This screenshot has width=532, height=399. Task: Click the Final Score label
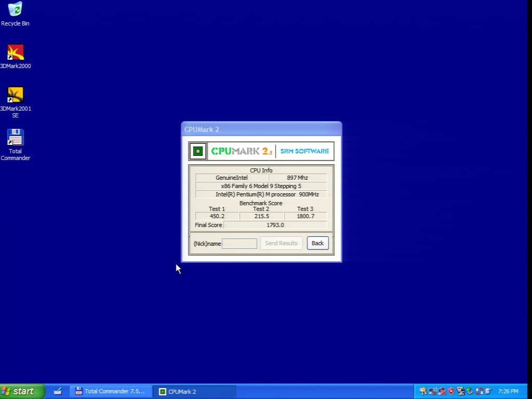pyautogui.click(x=208, y=225)
